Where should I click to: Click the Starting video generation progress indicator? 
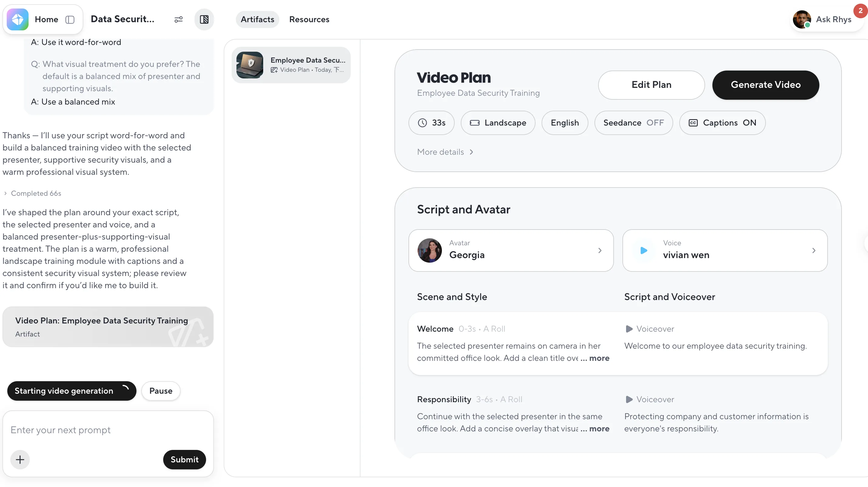[72, 391]
